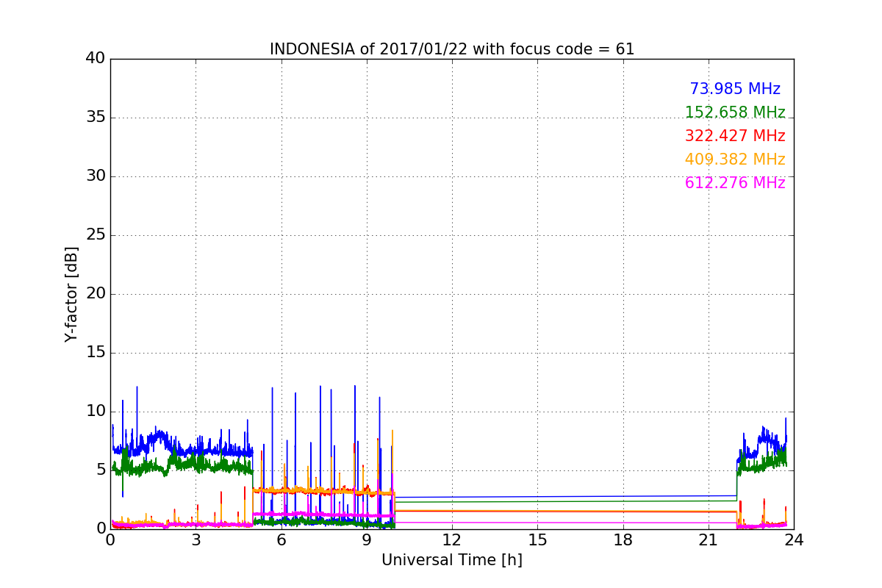Click the Universal Time [h] axis label
Screen dimensions: 882x588
(x=452, y=560)
